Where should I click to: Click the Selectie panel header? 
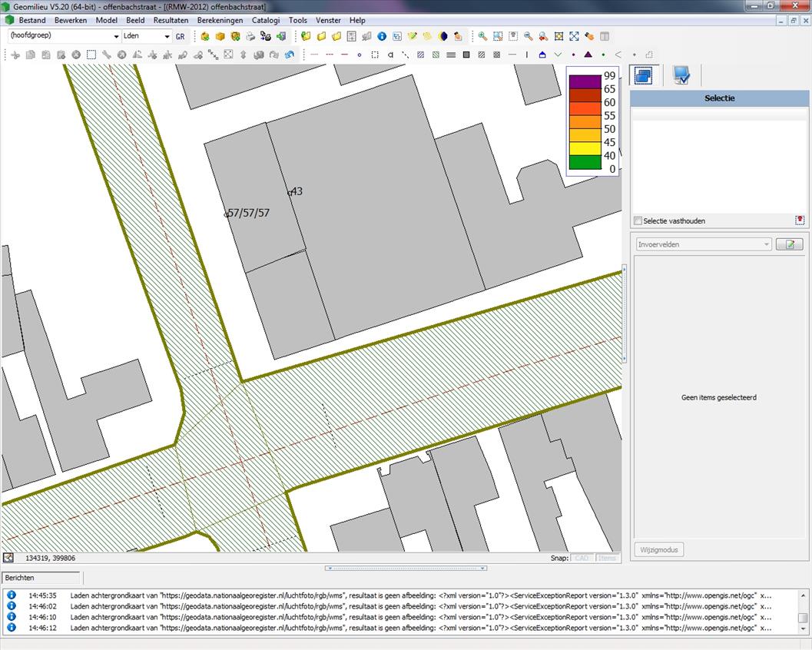[x=719, y=98]
